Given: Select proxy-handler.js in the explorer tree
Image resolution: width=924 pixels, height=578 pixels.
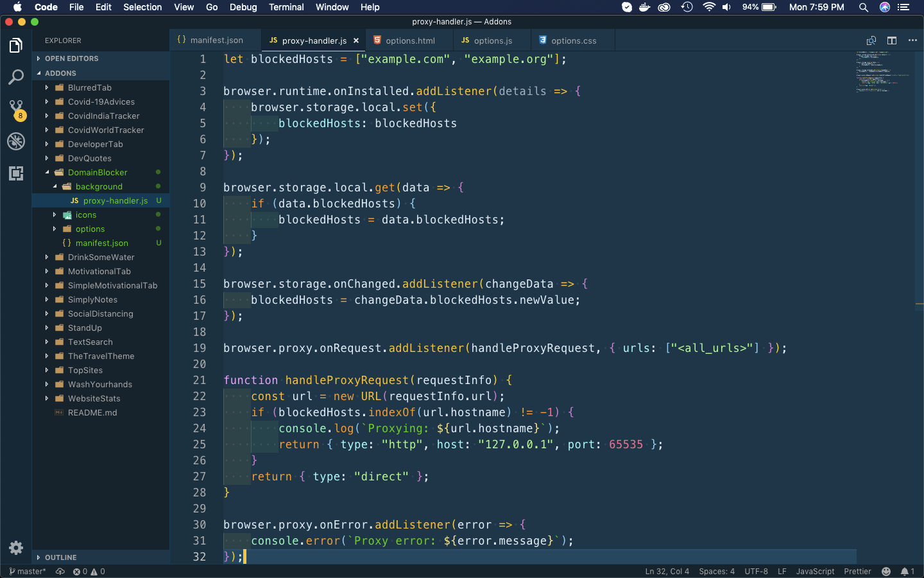Looking at the screenshot, I should point(101,200).
